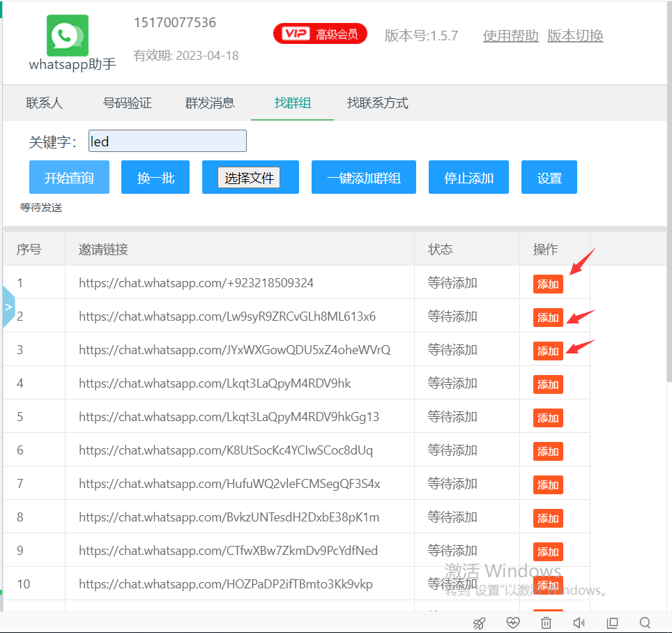Click the 一键添加群组 button
The width and height of the screenshot is (672, 633).
pyautogui.click(x=364, y=178)
